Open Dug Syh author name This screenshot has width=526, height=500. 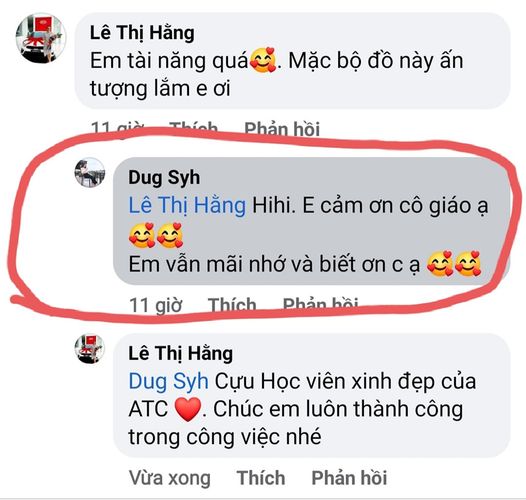tap(164, 178)
